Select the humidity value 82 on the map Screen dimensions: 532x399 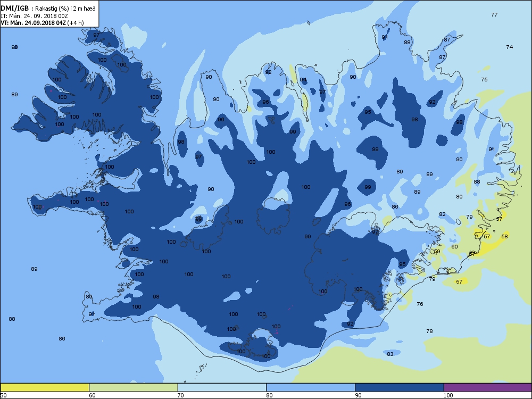click(x=442, y=214)
